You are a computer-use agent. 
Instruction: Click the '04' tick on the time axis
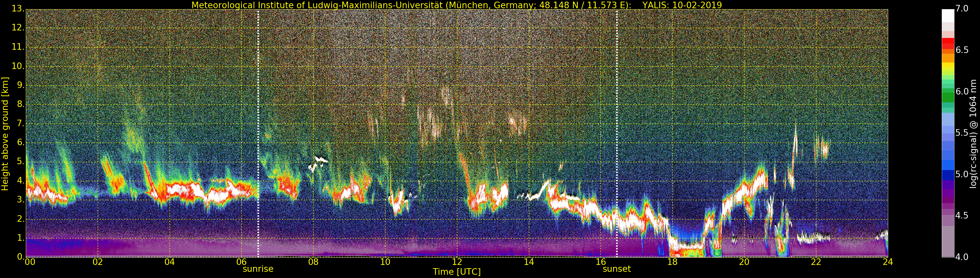tap(170, 262)
